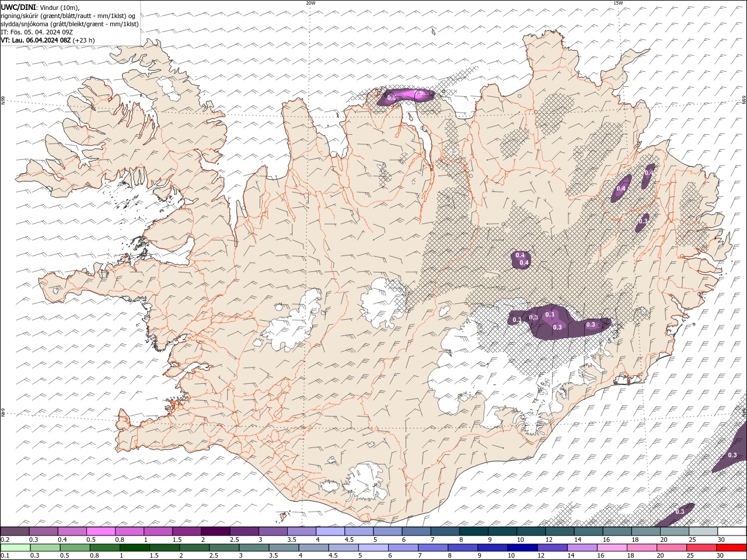
Task: Choose the 1.5 swatch in the snow legend row
Action: click(187, 531)
